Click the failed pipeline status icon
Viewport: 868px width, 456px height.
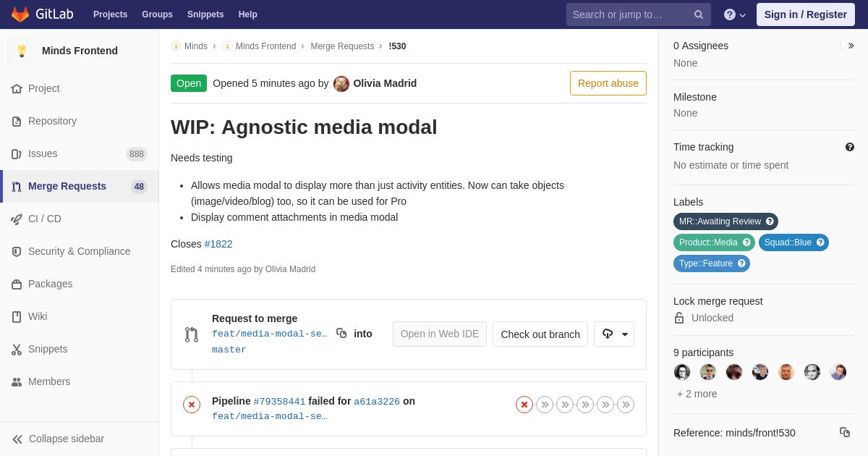click(192, 405)
